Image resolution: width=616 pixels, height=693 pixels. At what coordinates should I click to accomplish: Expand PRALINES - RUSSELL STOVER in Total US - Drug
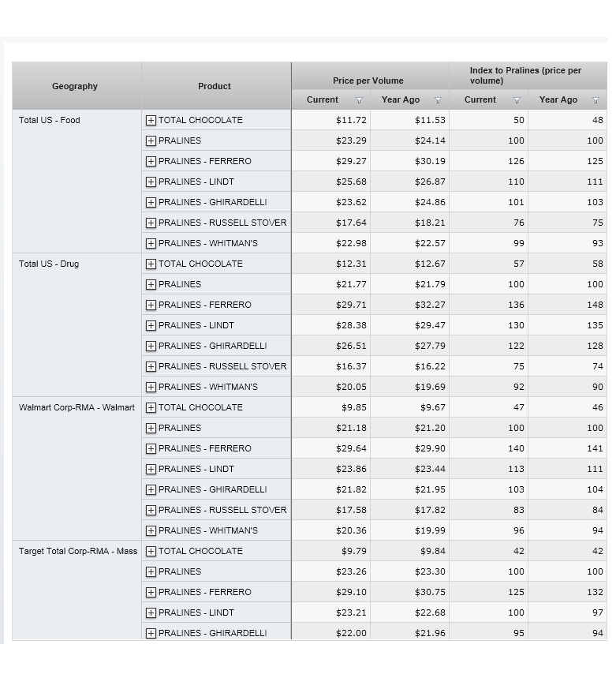[x=151, y=367]
